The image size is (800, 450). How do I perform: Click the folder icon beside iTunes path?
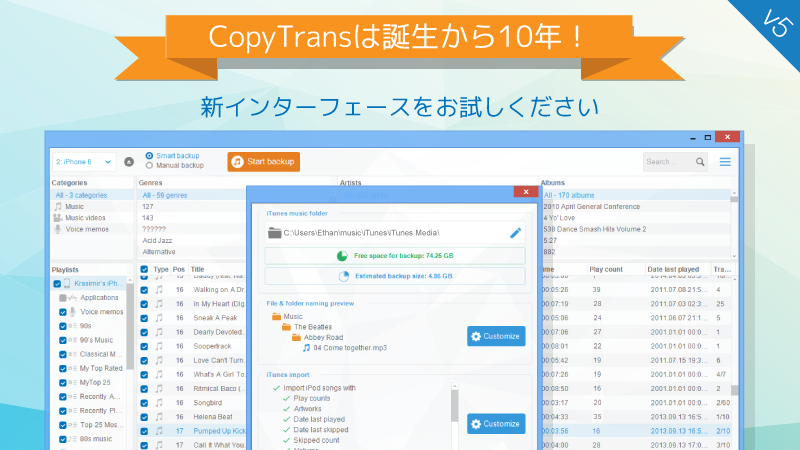pyautogui.click(x=274, y=233)
